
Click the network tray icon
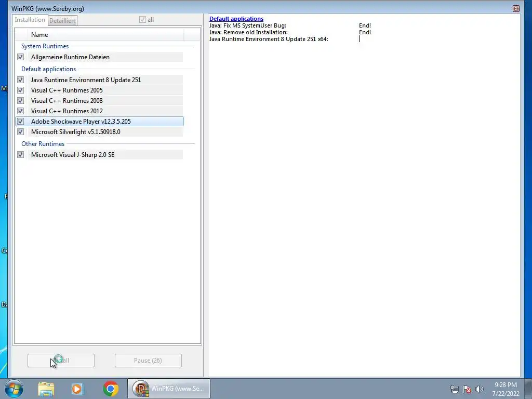[454, 389]
